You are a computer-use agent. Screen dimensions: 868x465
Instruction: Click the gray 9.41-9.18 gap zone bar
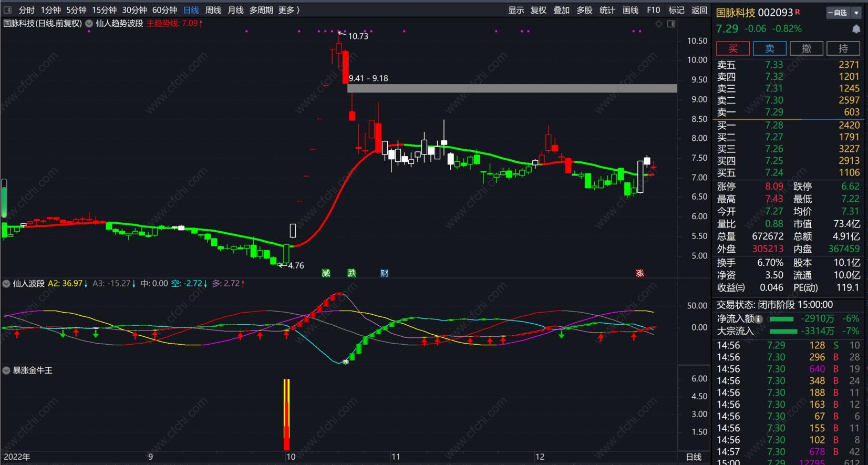pyautogui.click(x=512, y=88)
